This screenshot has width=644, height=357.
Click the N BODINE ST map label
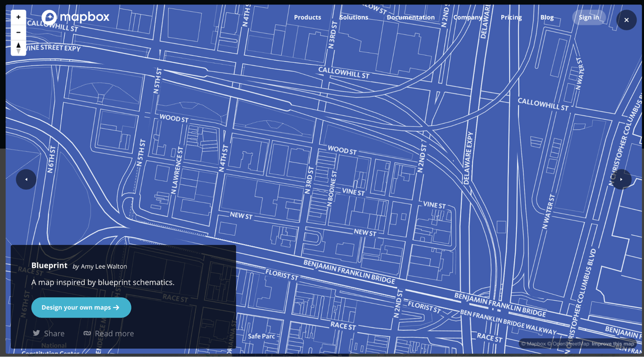pos(332,188)
